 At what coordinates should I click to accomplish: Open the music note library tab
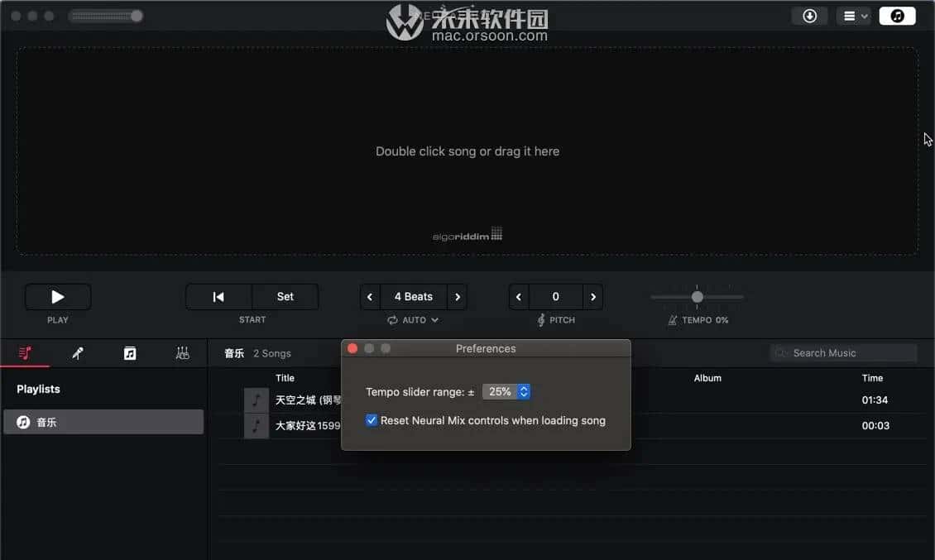(130, 353)
